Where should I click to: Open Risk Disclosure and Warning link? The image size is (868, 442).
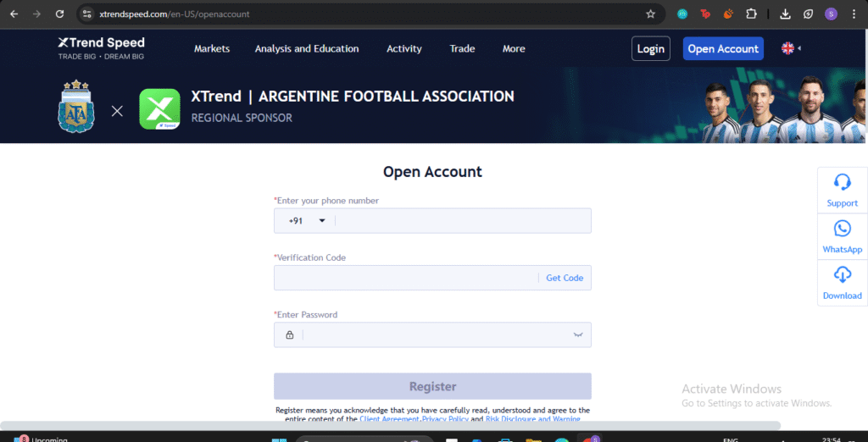point(532,419)
